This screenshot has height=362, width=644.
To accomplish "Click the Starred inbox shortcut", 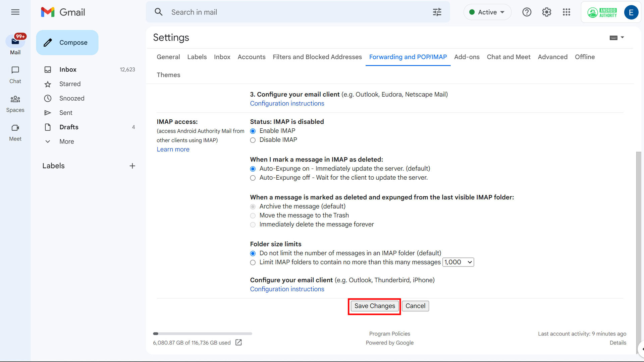I will point(70,83).
